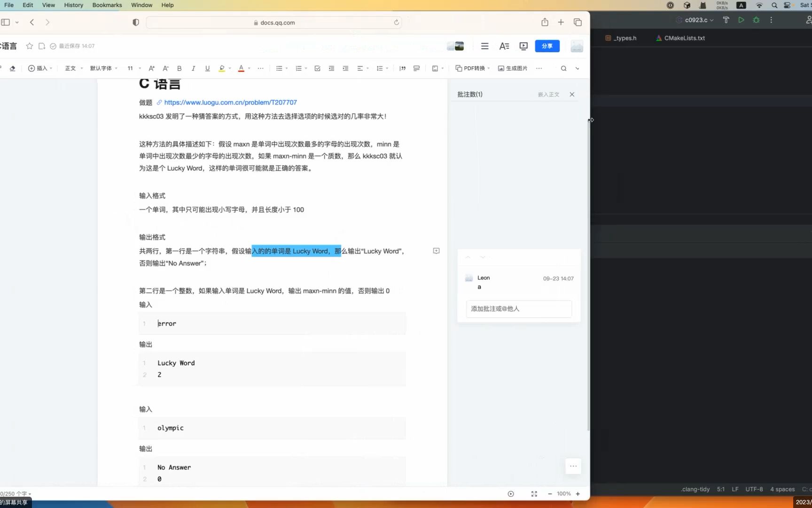Viewport: 812px width, 508px height.
Task: Open the Bookmarks menu
Action: [x=107, y=5]
